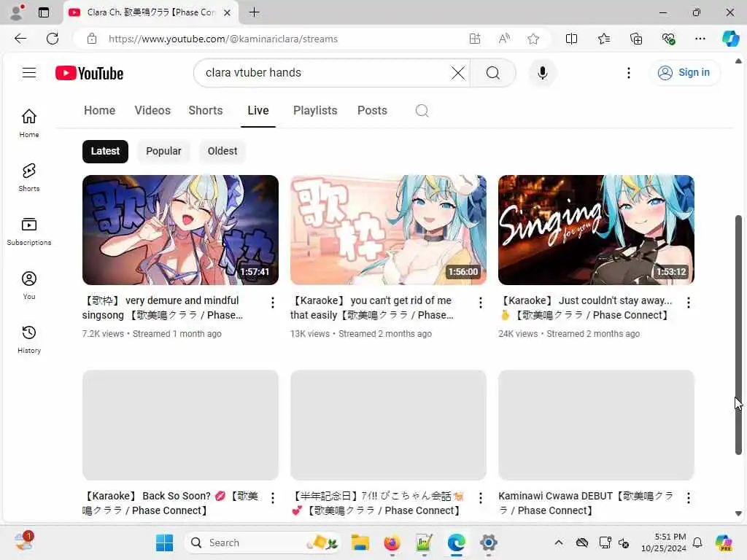Open Edge Collections
Image resolution: width=747 pixels, height=560 pixels.
pos(636,39)
